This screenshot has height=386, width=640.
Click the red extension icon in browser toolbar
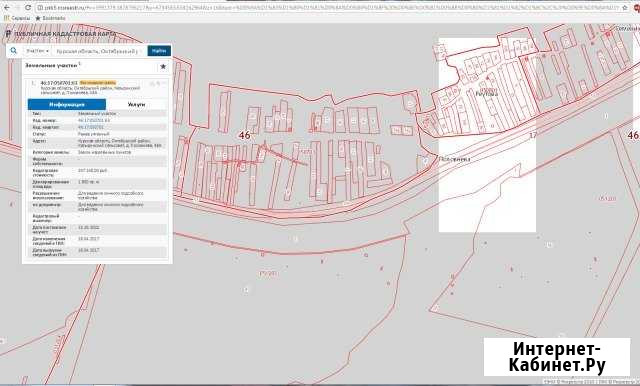tap(637, 8)
